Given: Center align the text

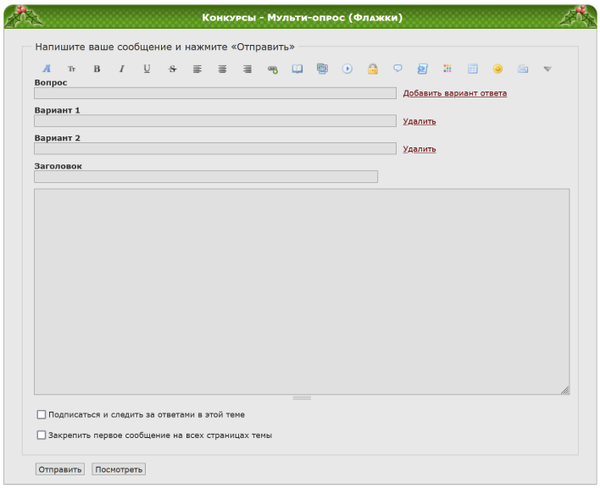Looking at the screenshot, I should [x=222, y=69].
